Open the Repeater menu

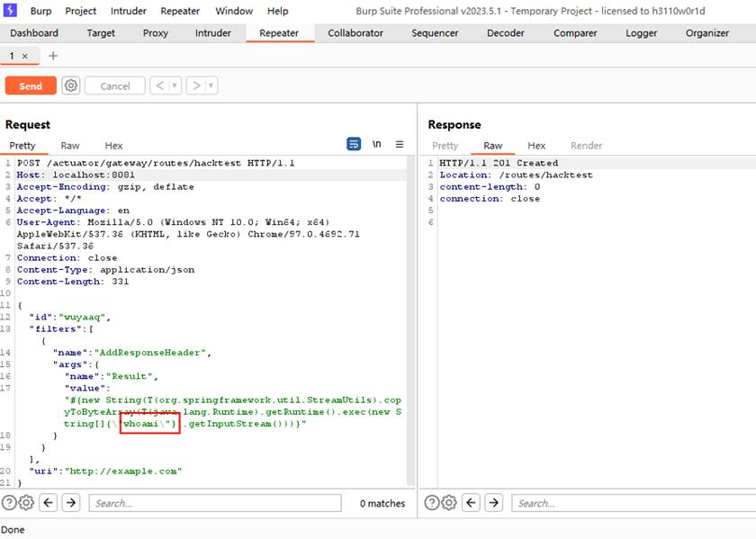tap(180, 11)
